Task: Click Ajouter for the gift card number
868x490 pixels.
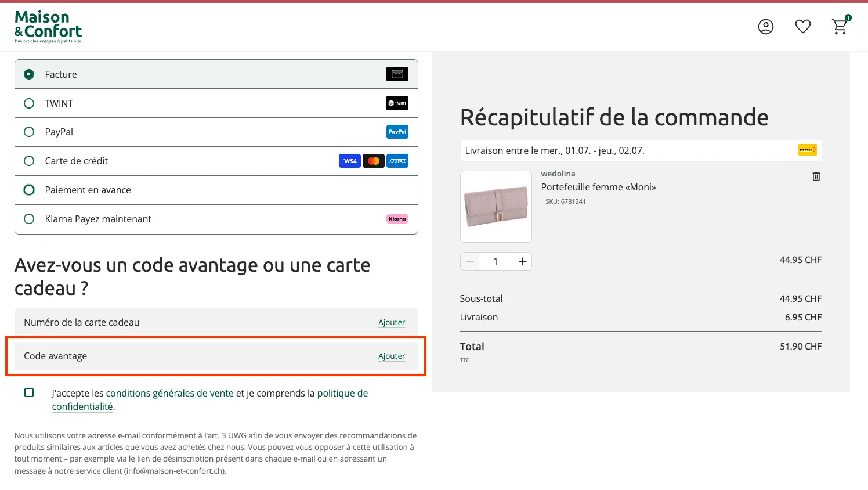Action: click(x=392, y=322)
